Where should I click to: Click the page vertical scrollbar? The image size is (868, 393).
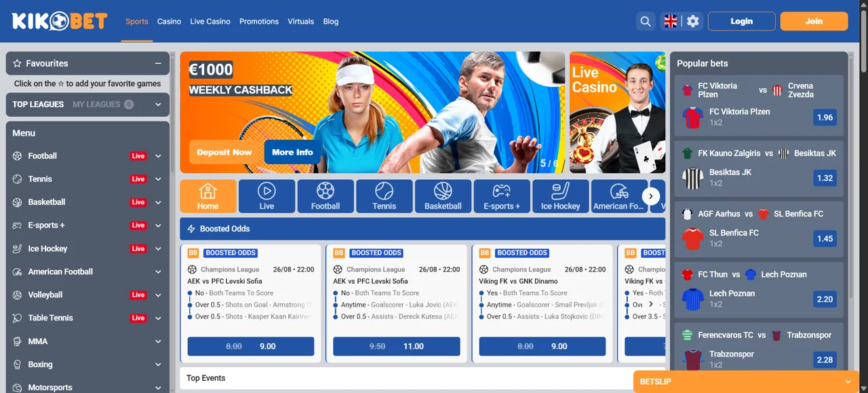click(x=863, y=41)
